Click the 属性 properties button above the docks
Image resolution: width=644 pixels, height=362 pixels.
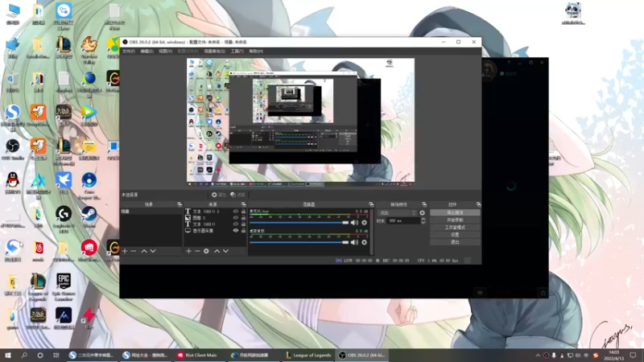219,195
